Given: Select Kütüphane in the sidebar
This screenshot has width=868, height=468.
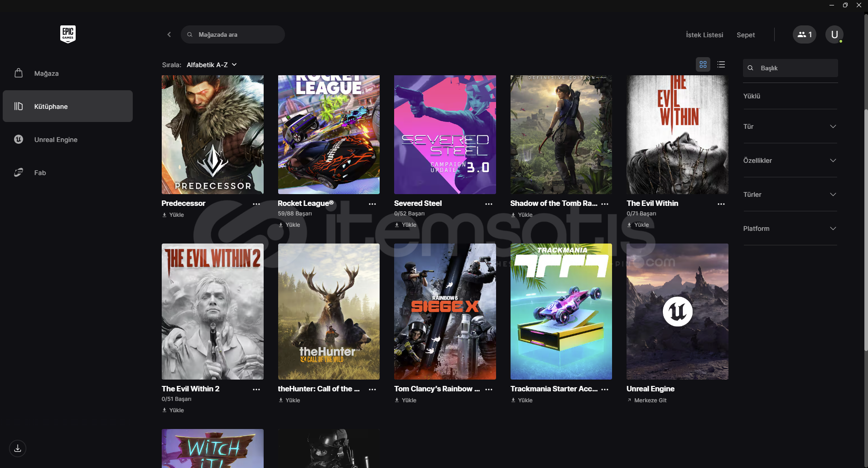Looking at the screenshot, I should [68, 106].
